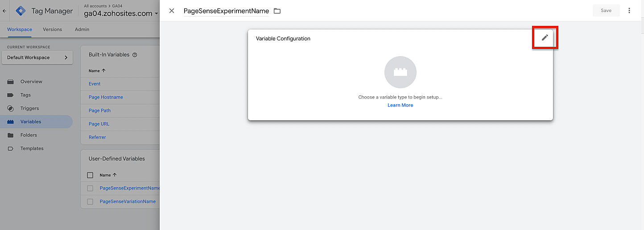Expand the Default Workspace selector
The image size is (644, 230).
(37, 57)
